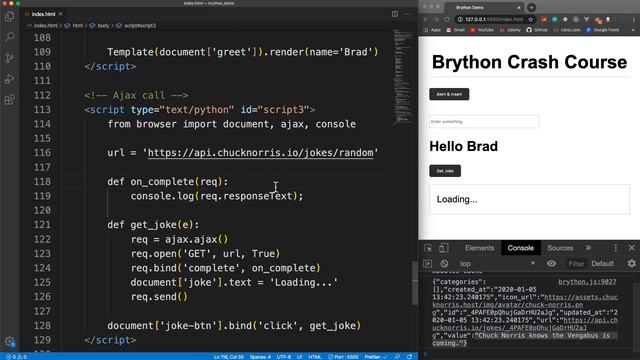Open the Search view in the activity bar
Image resolution: width=640 pixels, height=360 pixels.
(9, 37)
